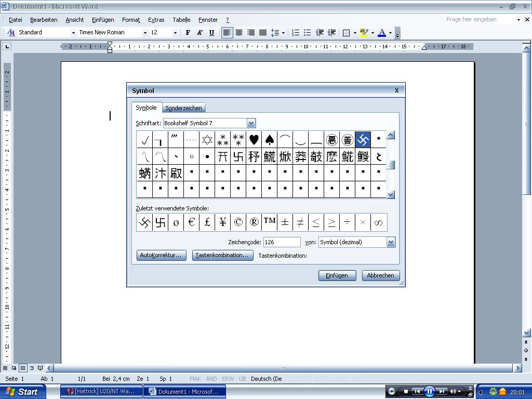The image size is (532, 399).
Task: Switch to the Sonderzeichen tab
Action: click(183, 108)
